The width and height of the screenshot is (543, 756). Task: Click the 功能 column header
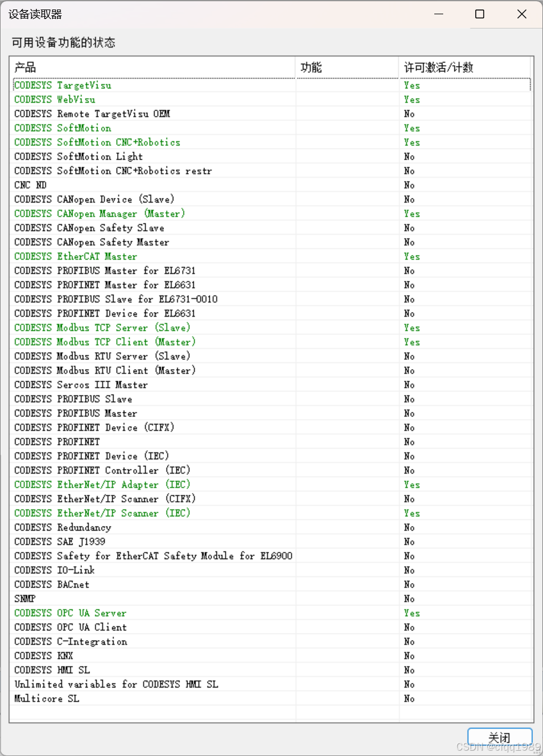coord(347,67)
